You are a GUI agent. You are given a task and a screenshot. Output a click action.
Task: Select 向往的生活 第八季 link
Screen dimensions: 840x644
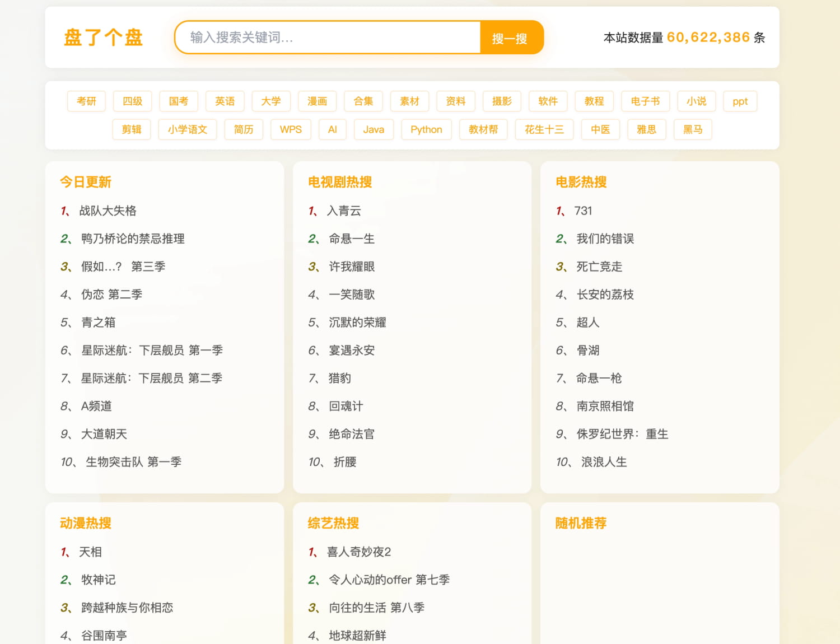tap(376, 608)
